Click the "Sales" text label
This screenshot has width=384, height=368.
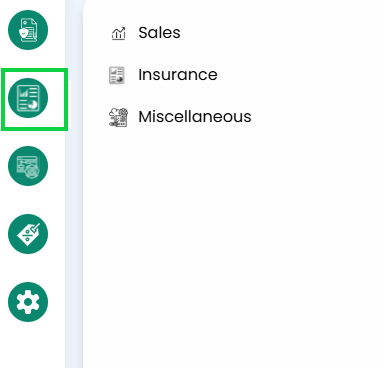[x=159, y=33]
